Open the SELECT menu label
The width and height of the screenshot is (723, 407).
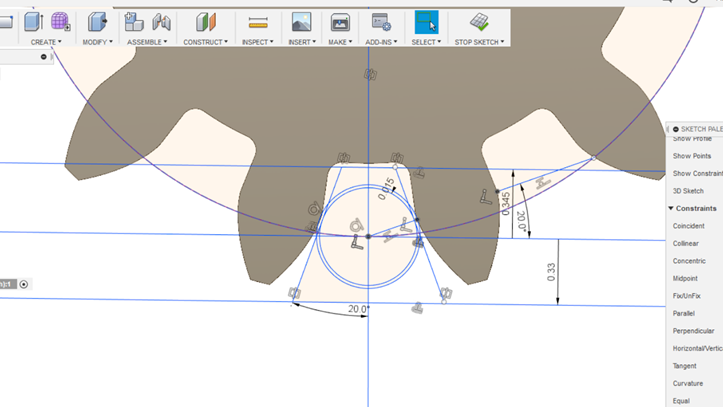(426, 42)
